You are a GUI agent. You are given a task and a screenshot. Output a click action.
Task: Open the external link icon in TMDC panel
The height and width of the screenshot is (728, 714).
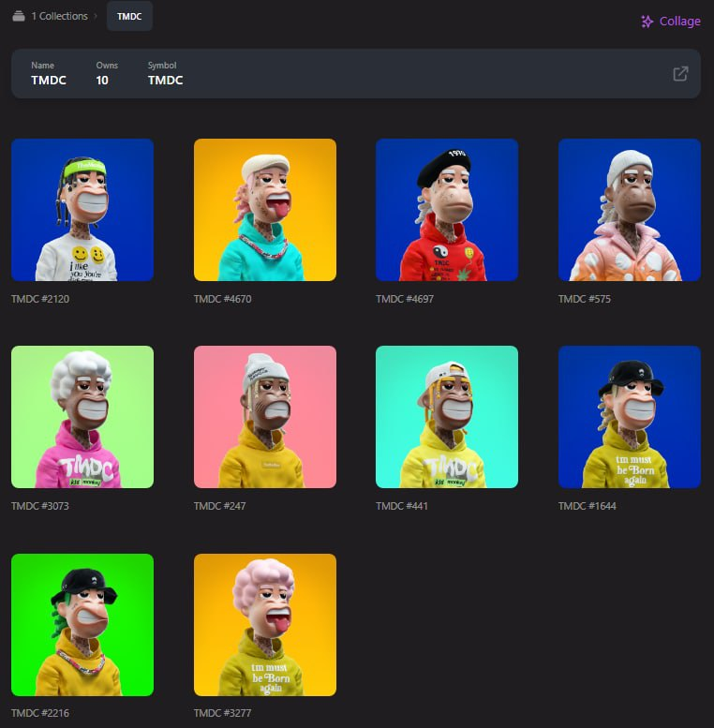click(680, 74)
